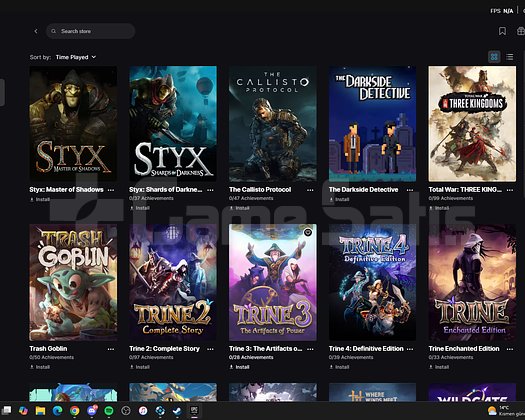Click heart badge on Trine 3 cover
Image resolution: width=525 pixels, height=420 pixels.
[308, 232]
